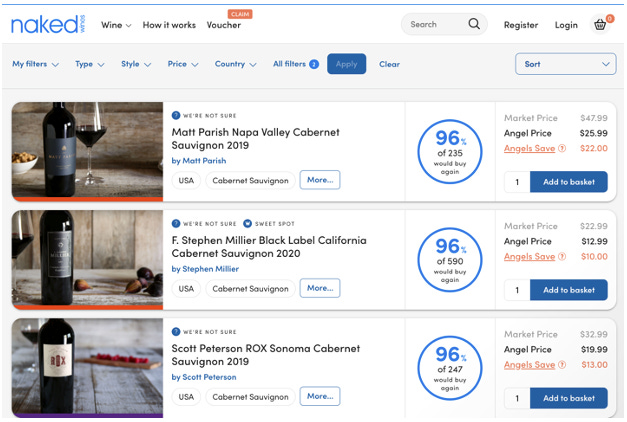Click the All filters count badge
Screen dimensions: 627x422
(314, 64)
